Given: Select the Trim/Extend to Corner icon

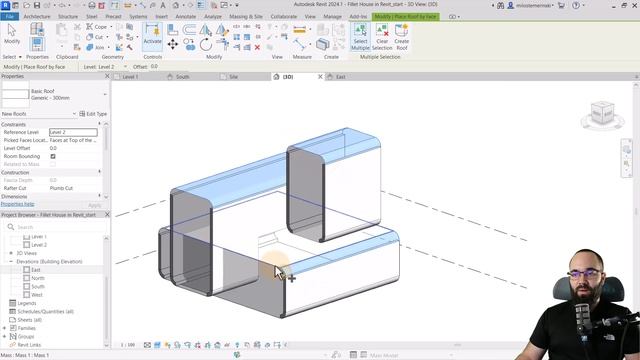Looking at the screenshot, I should tap(222, 44).
